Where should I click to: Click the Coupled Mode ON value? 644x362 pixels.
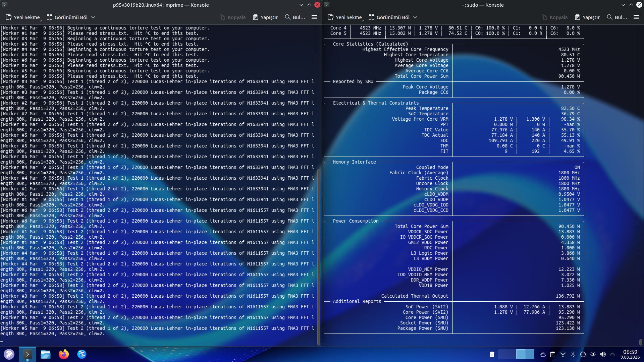pyautogui.click(x=577, y=167)
